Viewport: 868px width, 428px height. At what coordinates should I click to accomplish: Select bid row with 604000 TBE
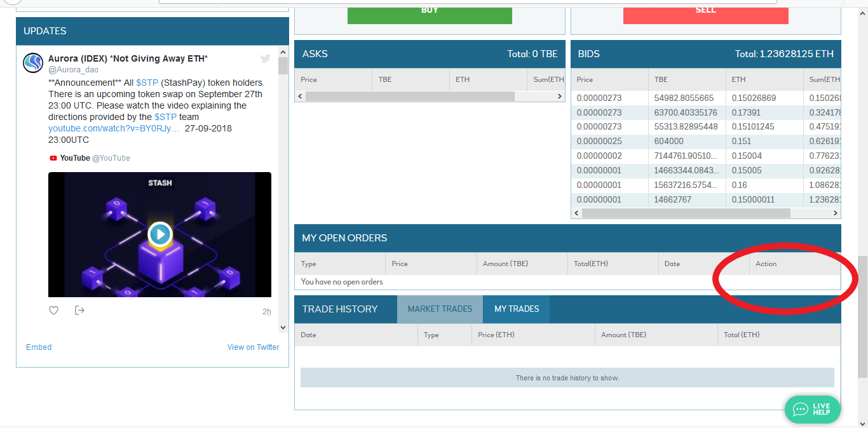point(706,142)
